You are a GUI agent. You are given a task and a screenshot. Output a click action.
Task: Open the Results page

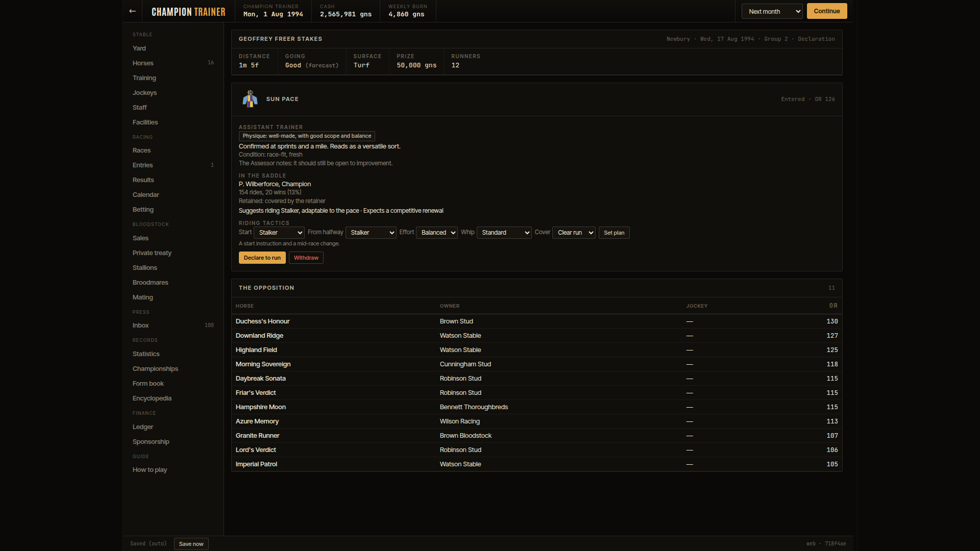[x=173, y=180]
